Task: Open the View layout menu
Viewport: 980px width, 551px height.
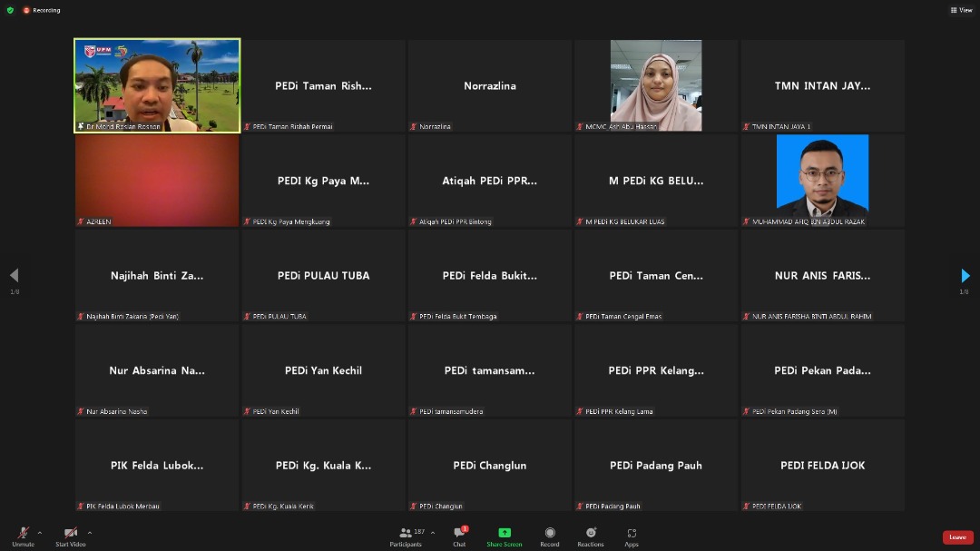Action: [961, 10]
